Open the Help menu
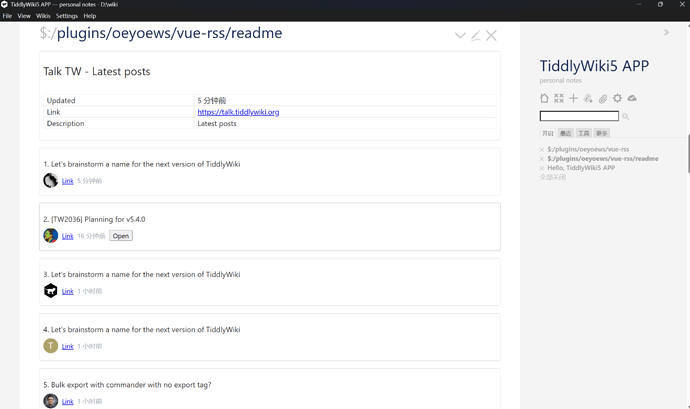 (x=90, y=16)
